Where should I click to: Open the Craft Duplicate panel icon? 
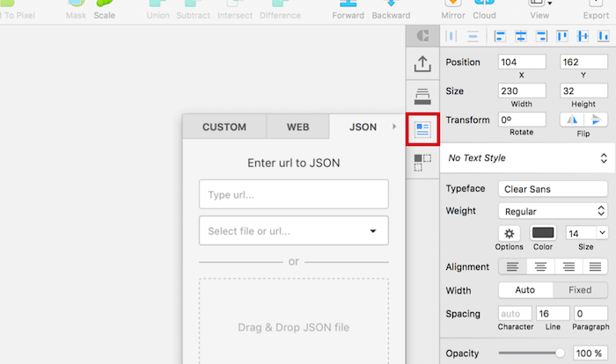click(422, 162)
